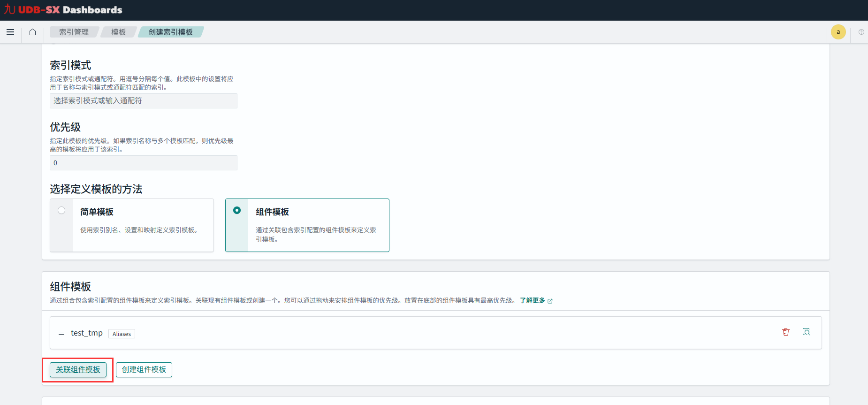Screen dimensions: 868x405
Task: Click the Aliases badge on test_tmp
Action: (122, 334)
